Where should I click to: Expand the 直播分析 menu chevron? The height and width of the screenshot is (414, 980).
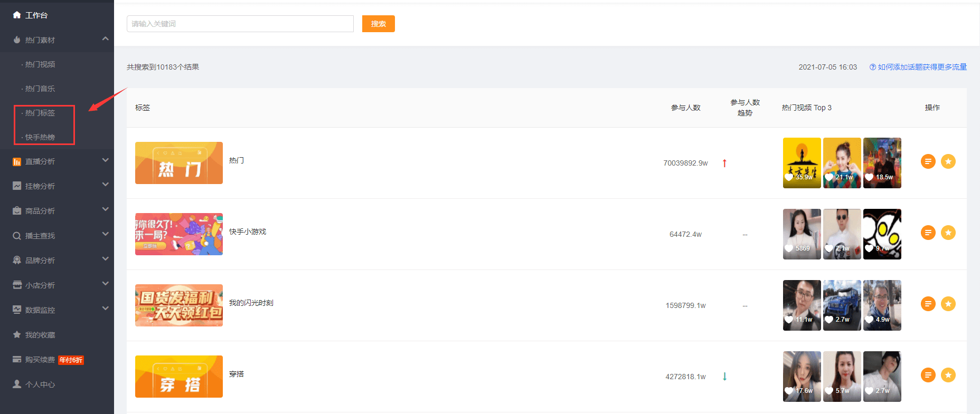coord(106,160)
